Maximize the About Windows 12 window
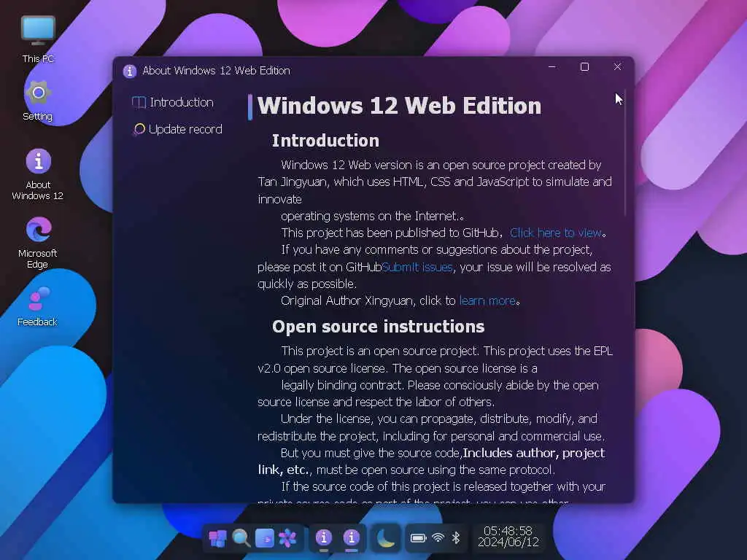Screen dimensions: 747x560 [584, 67]
